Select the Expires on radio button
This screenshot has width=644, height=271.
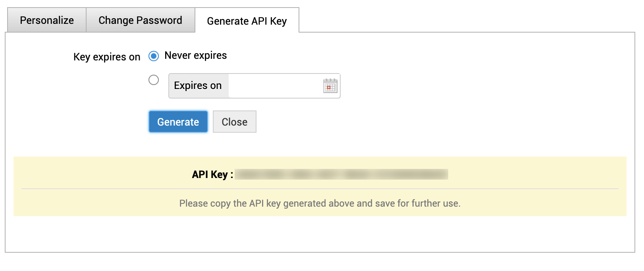(x=154, y=80)
